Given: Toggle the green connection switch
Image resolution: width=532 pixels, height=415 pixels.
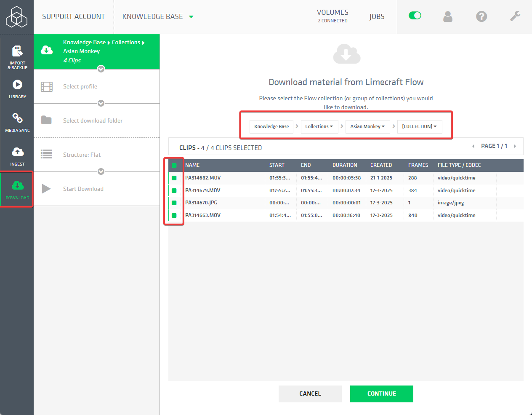Looking at the screenshot, I should pyautogui.click(x=415, y=16).
